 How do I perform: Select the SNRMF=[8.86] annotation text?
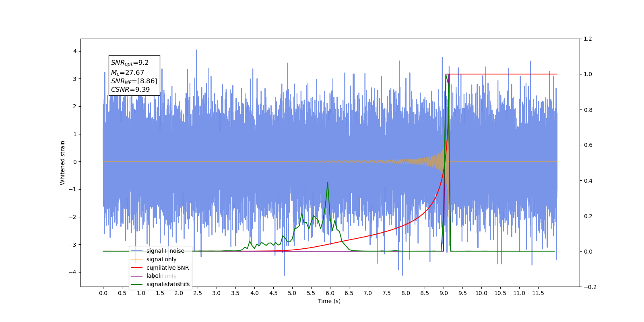pyautogui.click(x=134, y=81)
